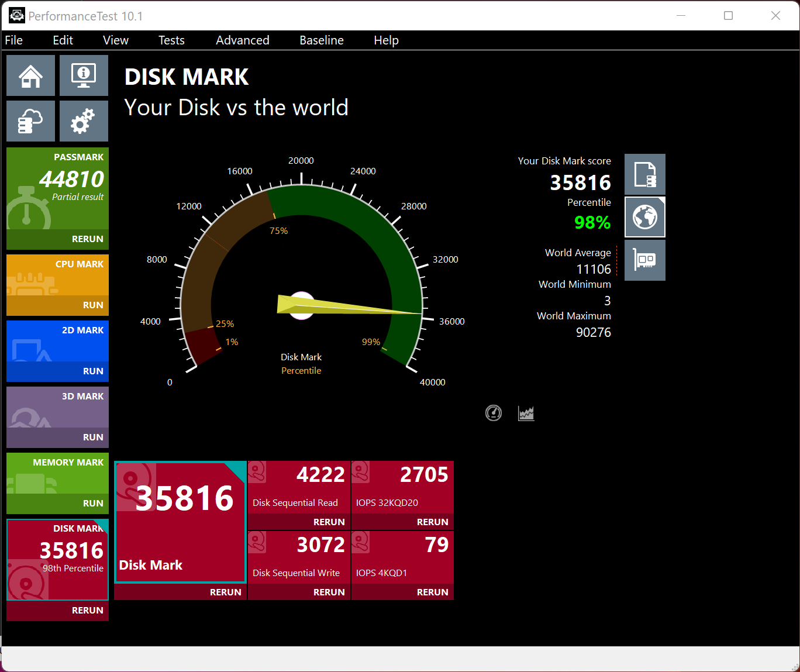The height and width of the screenshot is (672, 800).
Task: Click the document results icon beside score
Action: pos(644,174)
